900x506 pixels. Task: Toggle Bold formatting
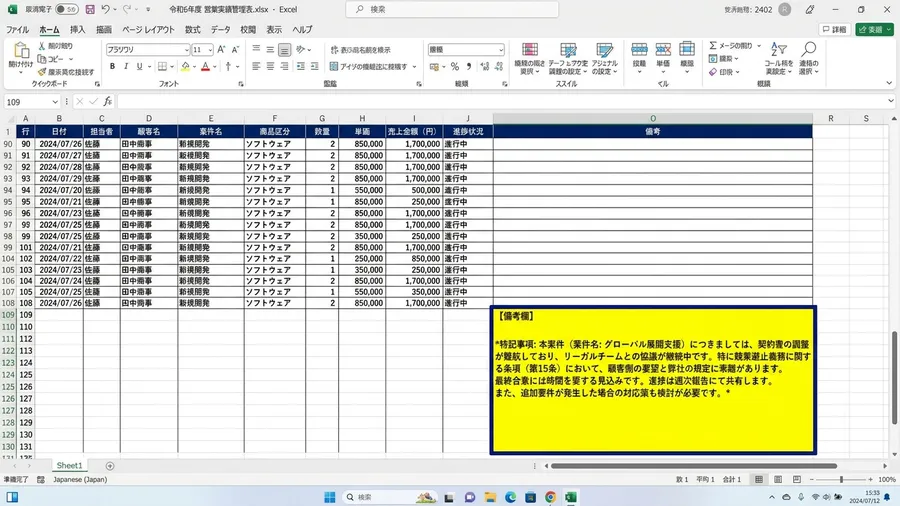[112, 67]
